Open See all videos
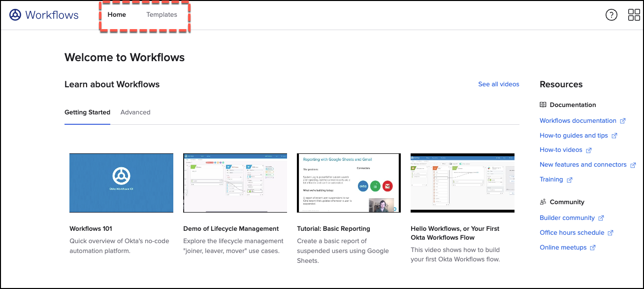The width and height of the screenshot is (644, 289). point(498,84)
